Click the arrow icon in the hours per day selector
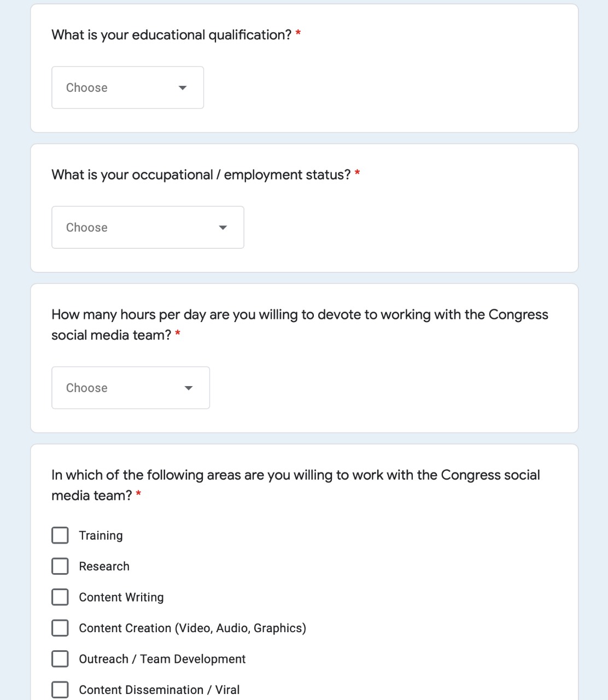Image resolution: width=608 pixels, height=700 pixels. pos(189,388)
